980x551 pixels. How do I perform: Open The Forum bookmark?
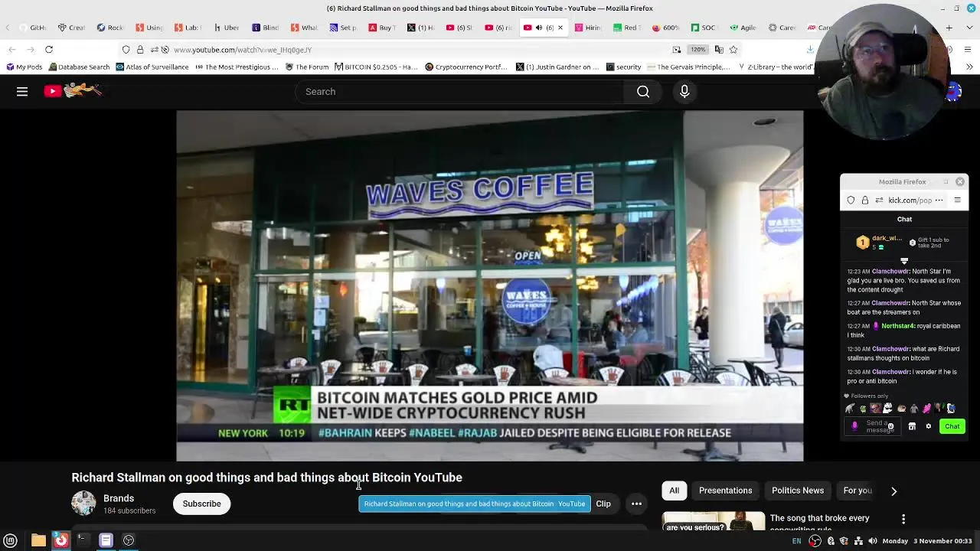click(306, 67)
